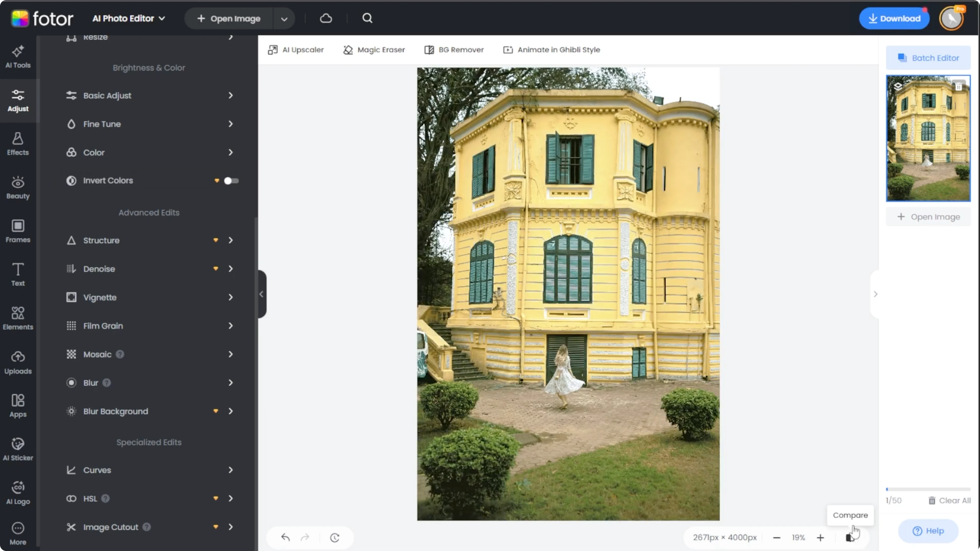
Task: Click the search magnifier icon
Action: point(367,18)
